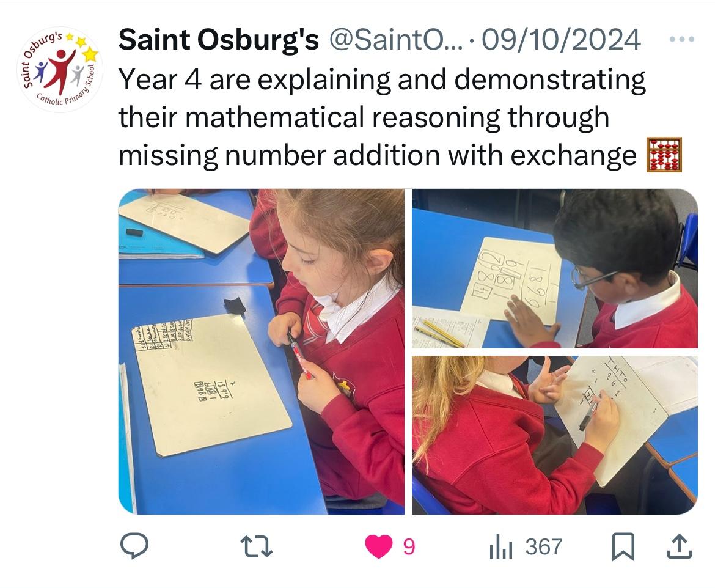This screenshot has width=715, height=588.
Task: Click the abacus emoji in tweet
Action: 664,155
